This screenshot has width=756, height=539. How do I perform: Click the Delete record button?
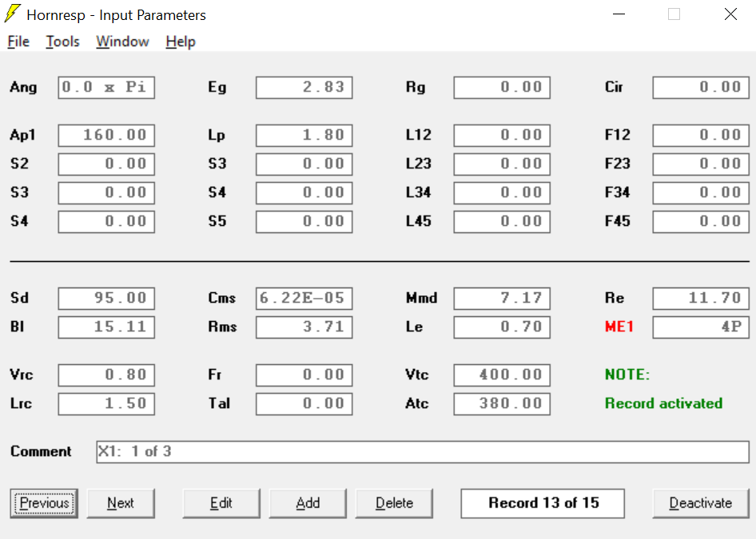394,503
